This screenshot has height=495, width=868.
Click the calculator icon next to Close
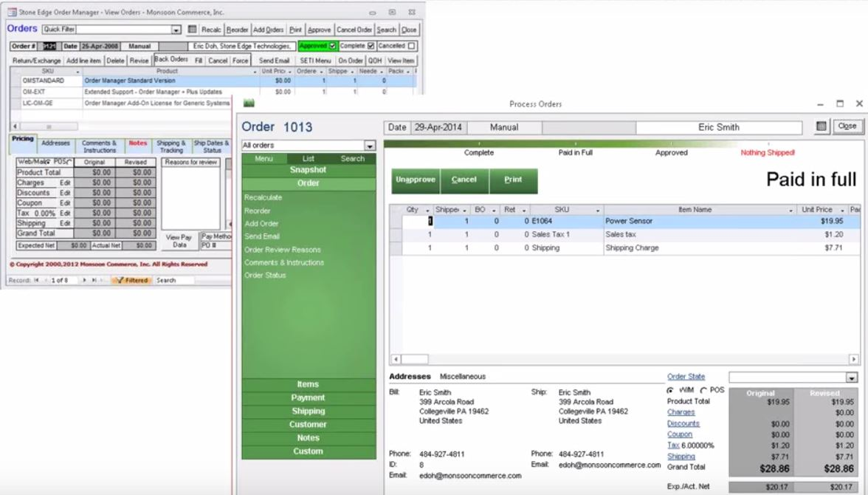821,126
